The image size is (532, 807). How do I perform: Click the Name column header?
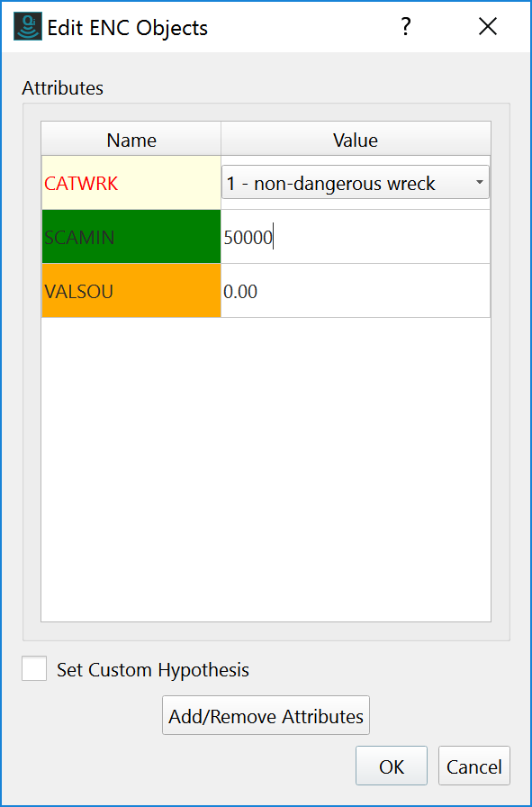(131, 139)
